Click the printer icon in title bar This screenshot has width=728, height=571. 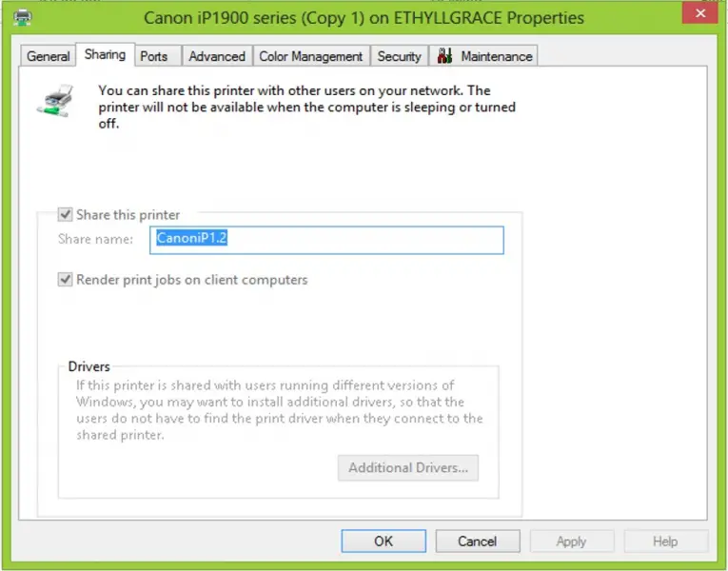tap(22, 18)
